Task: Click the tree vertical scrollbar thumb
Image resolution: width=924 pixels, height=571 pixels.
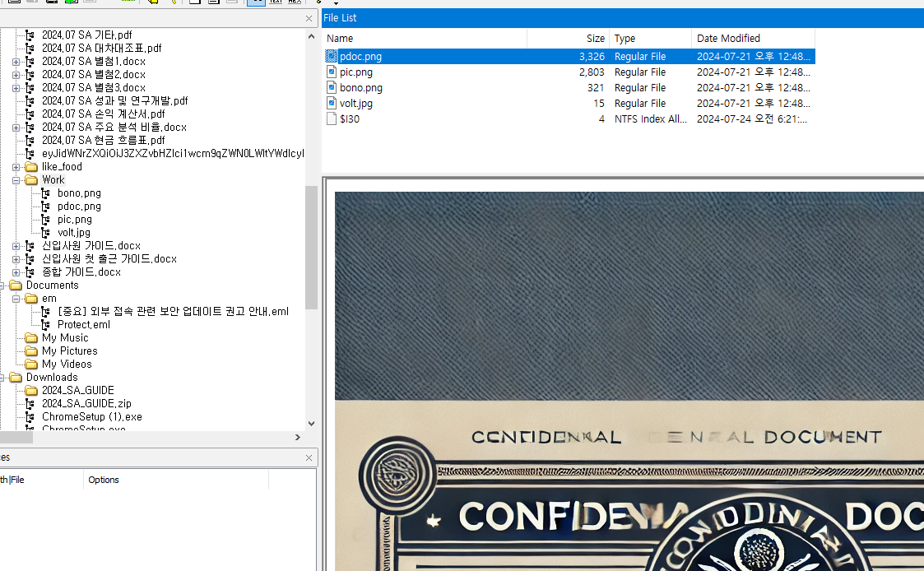Action: (311, 248)
